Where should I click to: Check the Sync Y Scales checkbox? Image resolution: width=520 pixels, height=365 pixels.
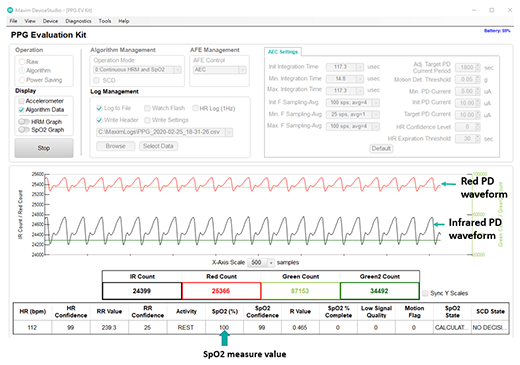point(425,293)
